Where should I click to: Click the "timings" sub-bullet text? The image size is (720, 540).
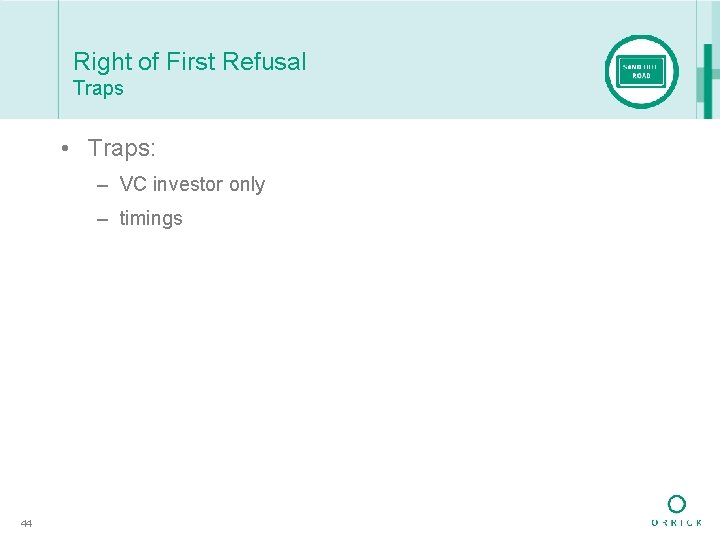(151, 218)
